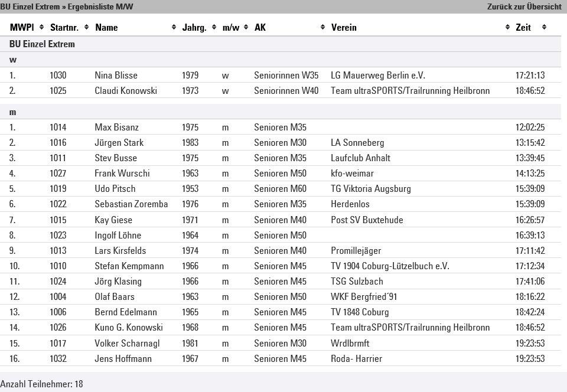Click the 'w' women's group heading
Image resolution: width=567 pixels, height=392 pixels.
tap(13, 60)
